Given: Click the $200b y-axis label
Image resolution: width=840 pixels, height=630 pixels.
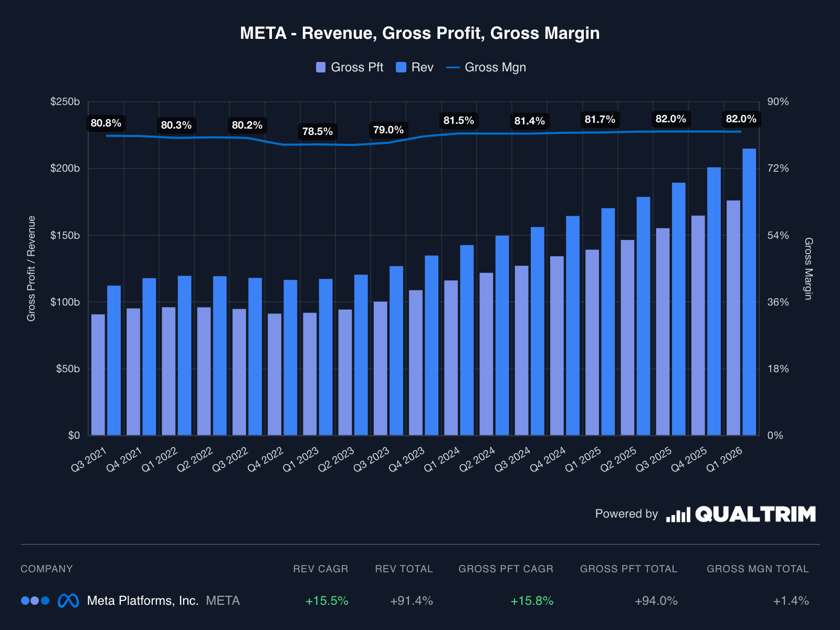Looking at the screenshot, I should coord(65,169).
